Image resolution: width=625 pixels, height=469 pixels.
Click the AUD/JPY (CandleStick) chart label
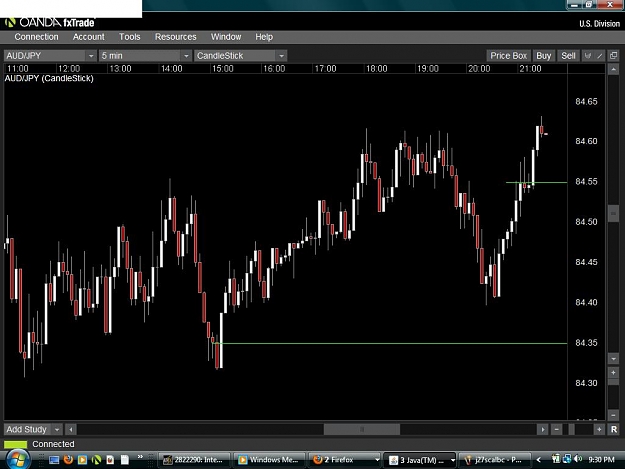click(x=49, y=78)
